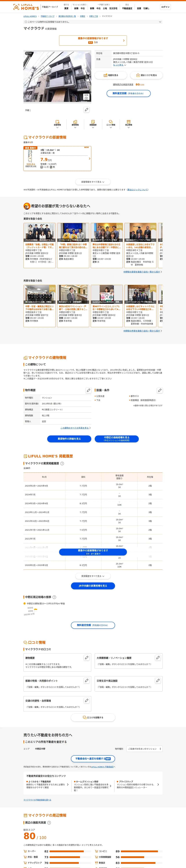This screenshot has width=186, height=868.
Task: Jump to 掲載履歴 section icon
Action: pyautogui.click(x=93, y=124)
